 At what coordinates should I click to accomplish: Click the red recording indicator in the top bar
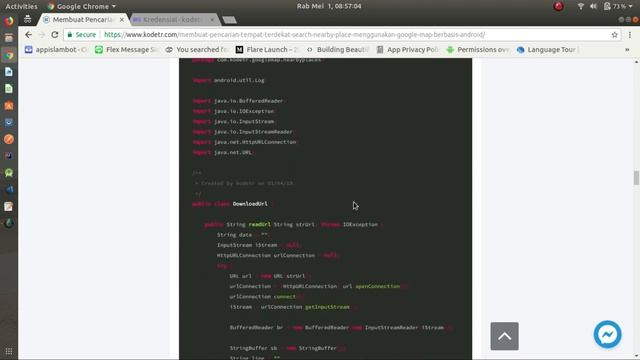click(x=558, y=6)
